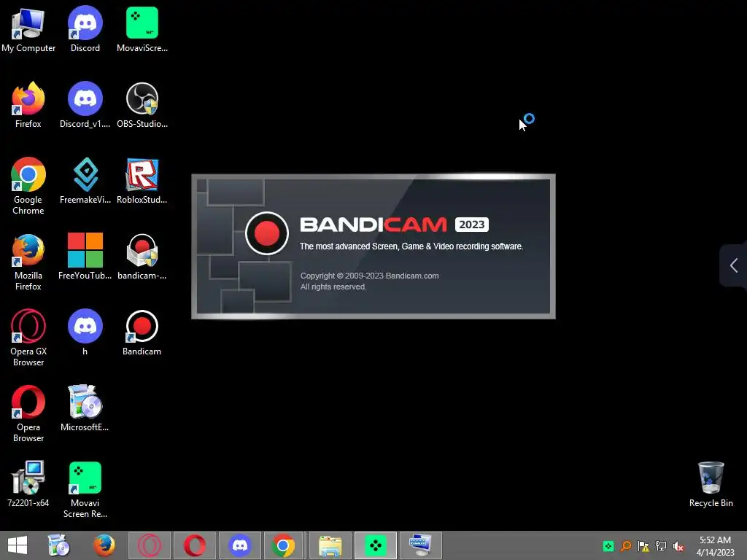This screenshot has width=747, height=560.
Task: Open File Explorer from the taskbar
Action: coord(330,545)
